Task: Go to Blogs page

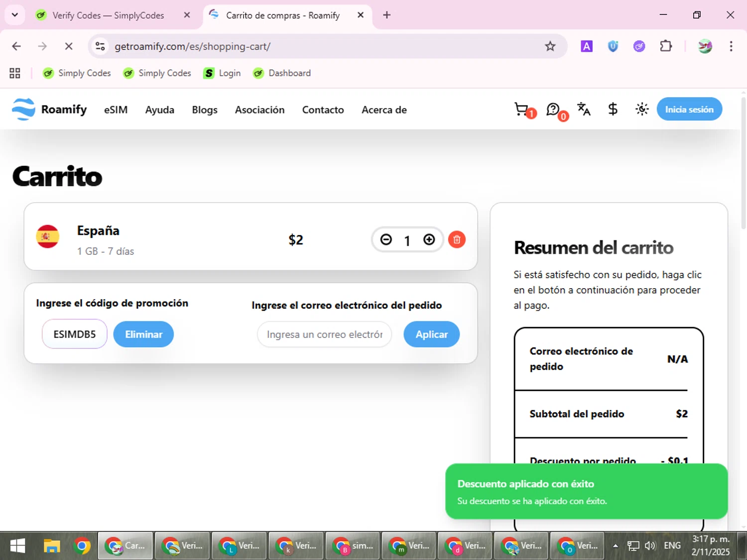Action: click(205, 110)
